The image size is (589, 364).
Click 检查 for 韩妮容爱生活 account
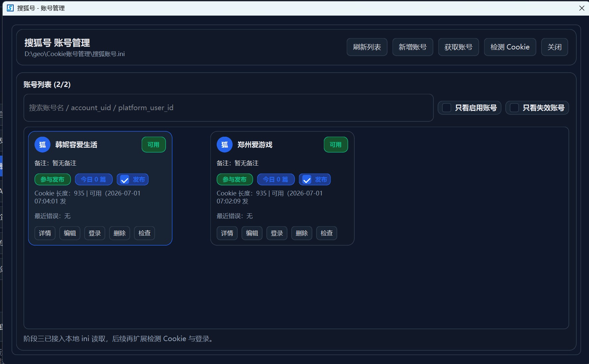pos(144,233)
